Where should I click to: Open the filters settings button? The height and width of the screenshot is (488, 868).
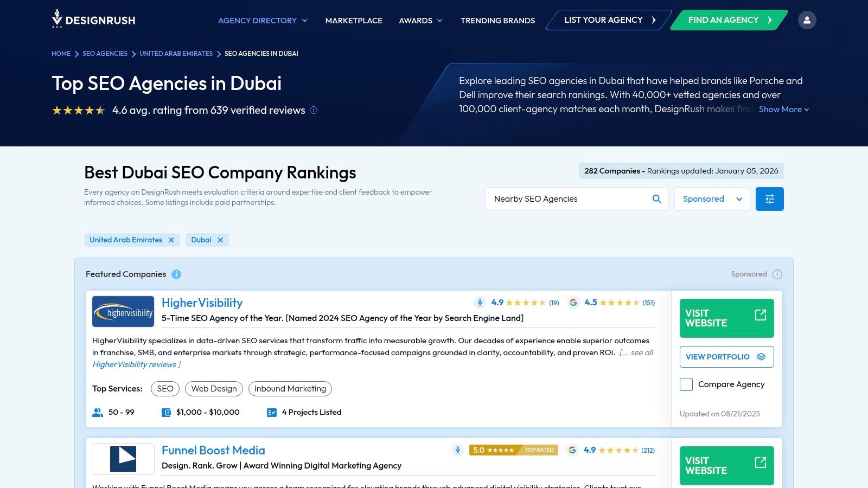coord(769,199)
